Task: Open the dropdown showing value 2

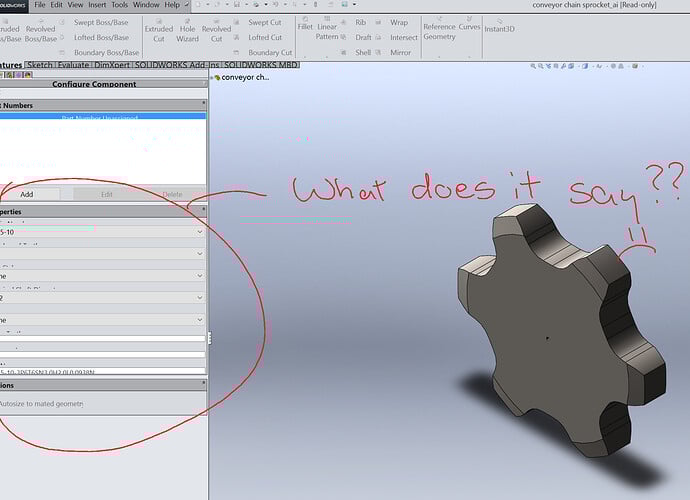Action: click(x=103, y=298)
